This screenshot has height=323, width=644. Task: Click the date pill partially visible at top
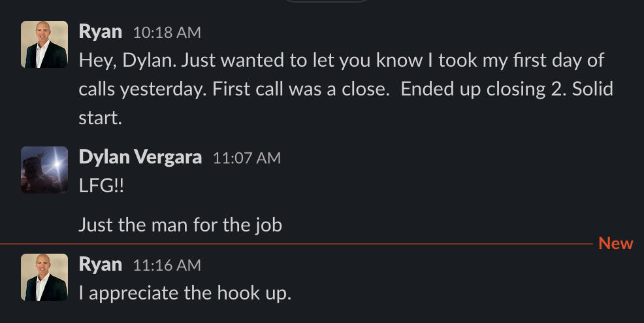click(323, 1)
